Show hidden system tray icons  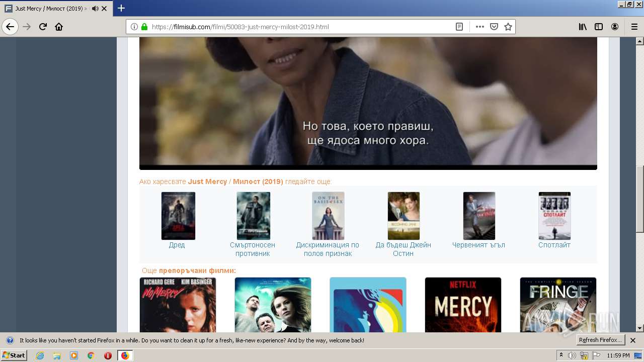pyautogui.click(x=561, y=355)
